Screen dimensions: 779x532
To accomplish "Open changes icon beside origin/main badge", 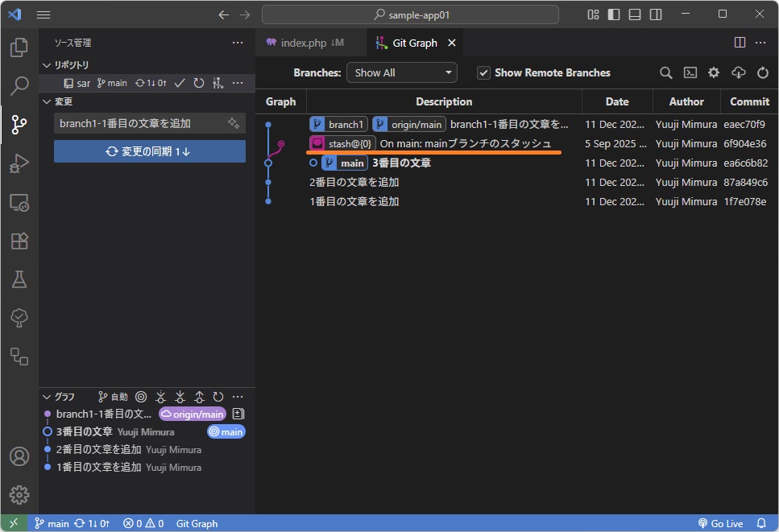I will pyautogui.click(x=238, y=414).
